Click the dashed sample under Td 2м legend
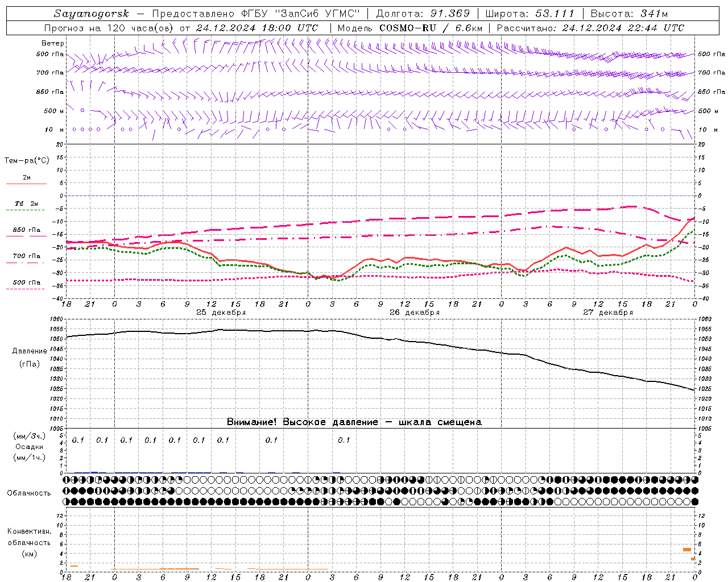The height and width of the screenshot is (582, 728). [26, 210]
